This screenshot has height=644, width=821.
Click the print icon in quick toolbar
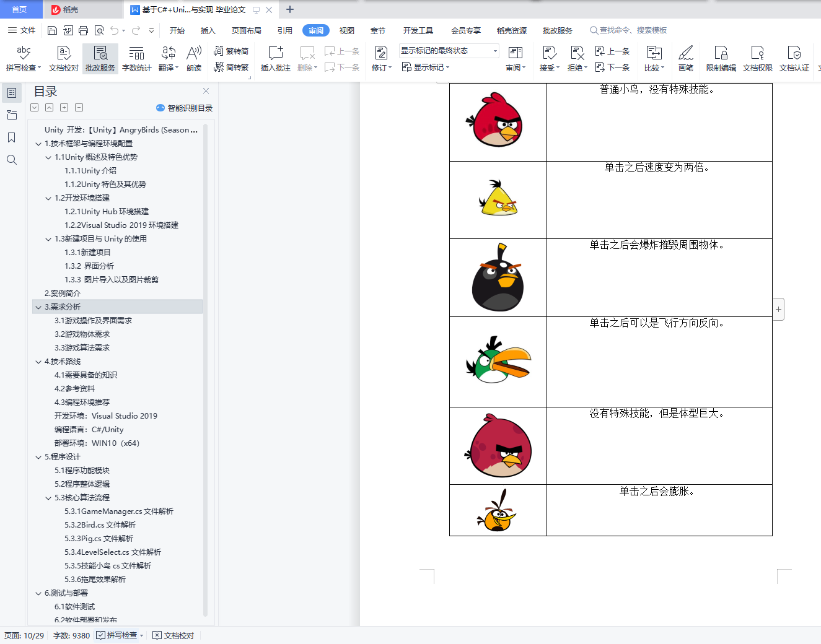(83, 30)
